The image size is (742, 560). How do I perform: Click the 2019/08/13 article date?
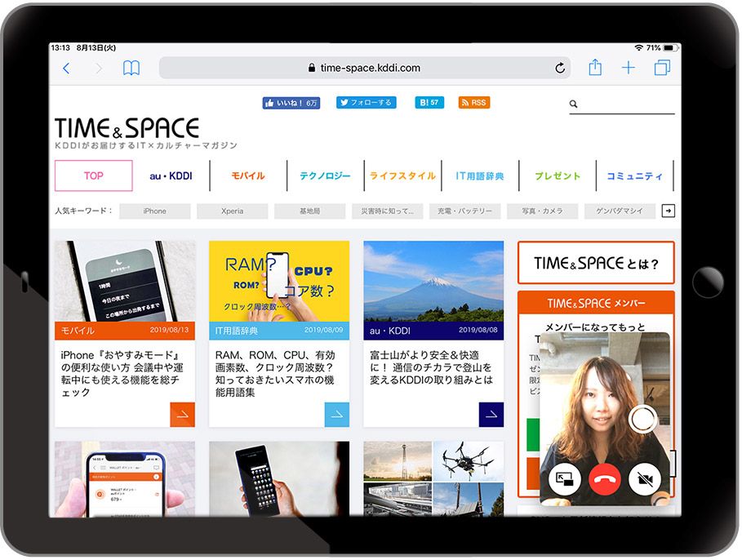(169, 330)
